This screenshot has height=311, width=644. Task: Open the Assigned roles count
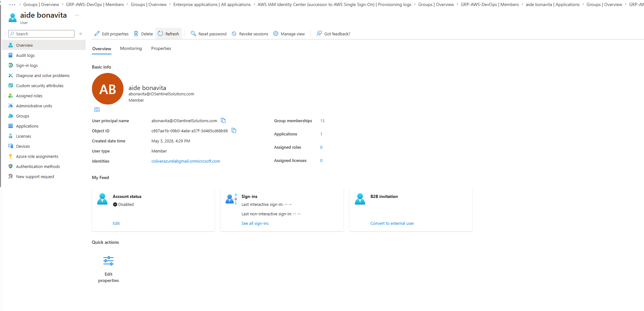pyautogui.click(x=321, y=147)
